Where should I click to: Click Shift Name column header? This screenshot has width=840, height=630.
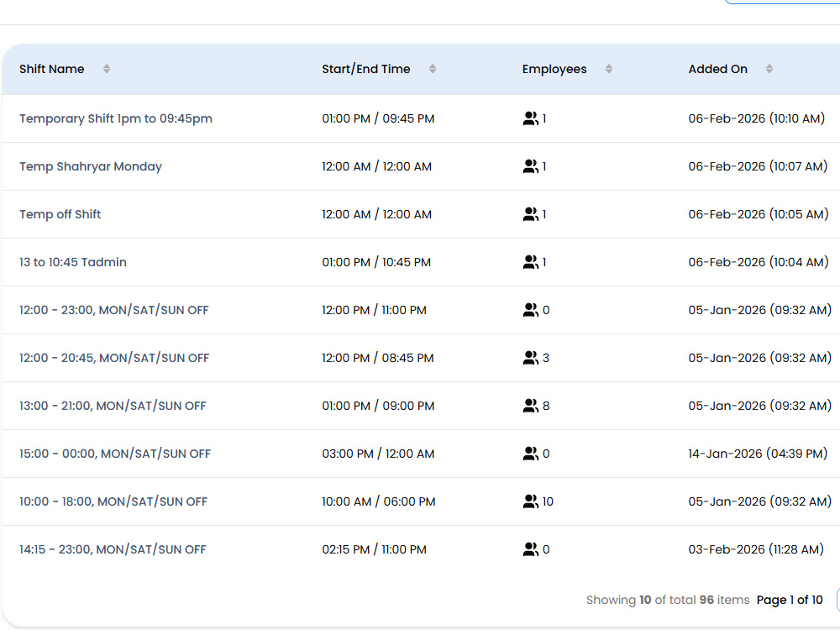point(51,69)
